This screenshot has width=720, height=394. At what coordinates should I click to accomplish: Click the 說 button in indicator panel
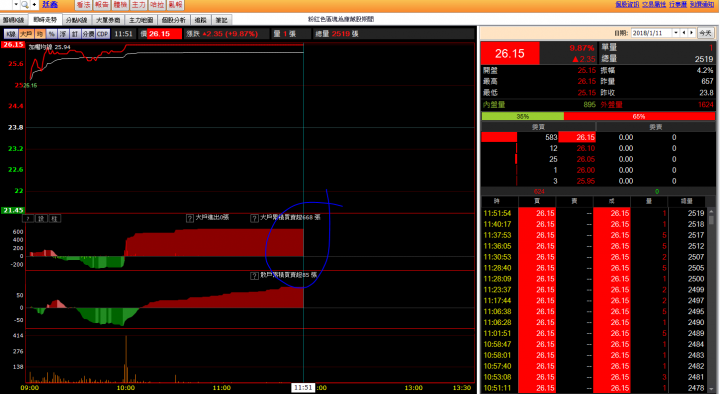41,219
